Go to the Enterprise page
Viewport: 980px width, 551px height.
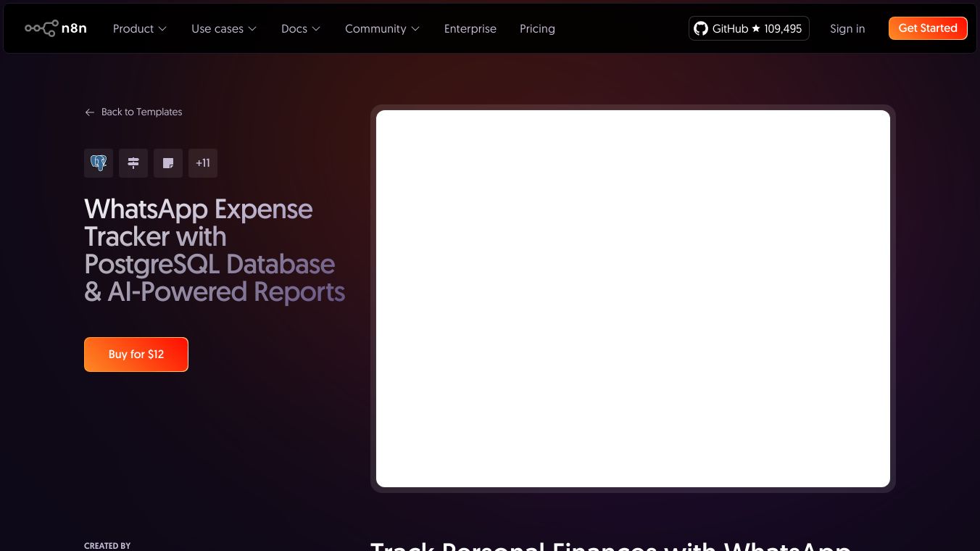pos(470,29)
